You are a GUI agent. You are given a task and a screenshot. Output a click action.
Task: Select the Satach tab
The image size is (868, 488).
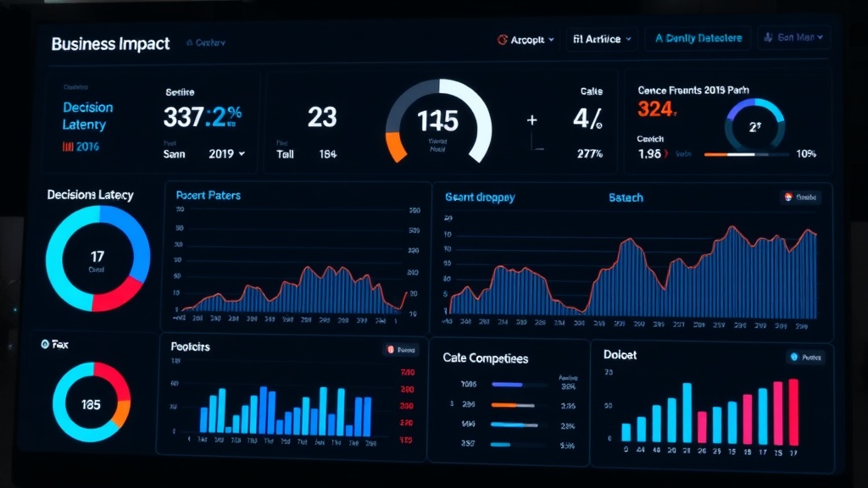[626, 197]
